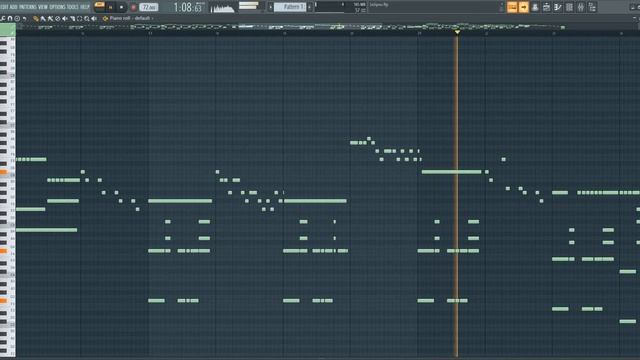640x360 pixels.
Task: Click the fourth icon in recording toolbar
Action: [546, 7]
